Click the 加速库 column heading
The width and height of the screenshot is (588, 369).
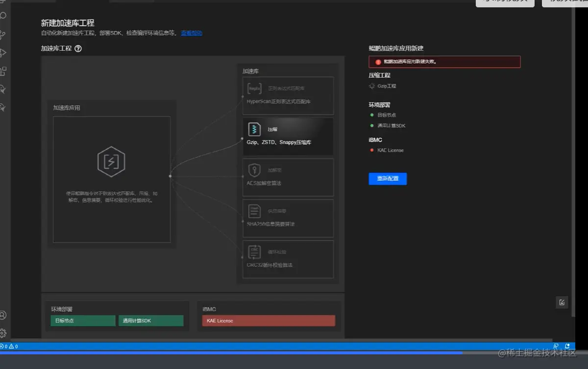point(250,71)
